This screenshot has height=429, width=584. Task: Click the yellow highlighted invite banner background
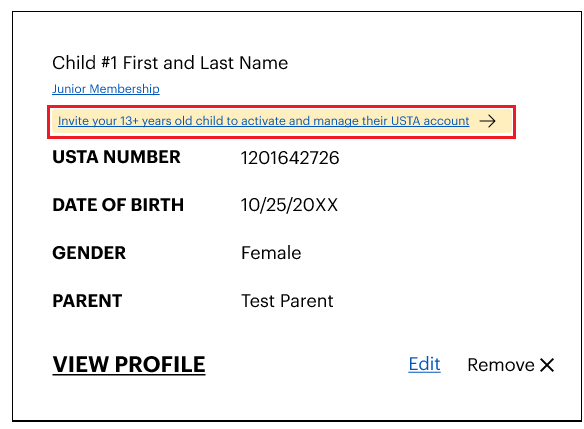[282, 122]
